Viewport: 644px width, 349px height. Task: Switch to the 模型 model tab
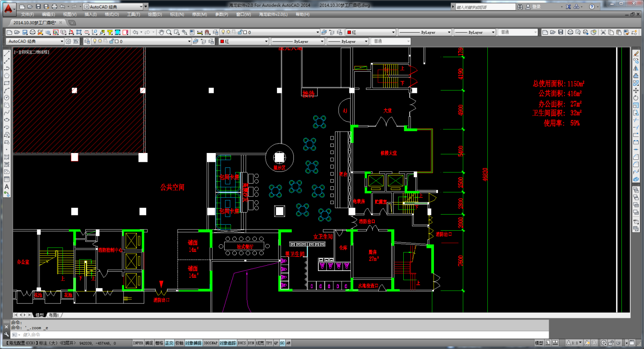click(x=39, y=315)
